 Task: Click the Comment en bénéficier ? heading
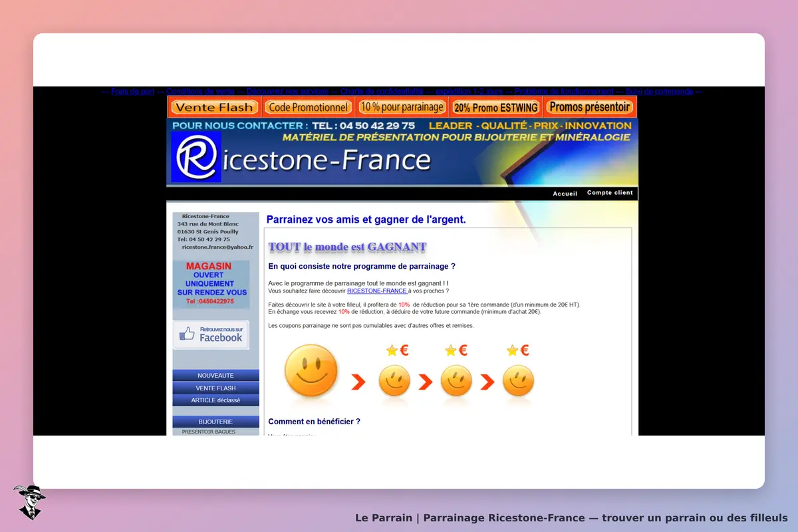coord(315,422)
